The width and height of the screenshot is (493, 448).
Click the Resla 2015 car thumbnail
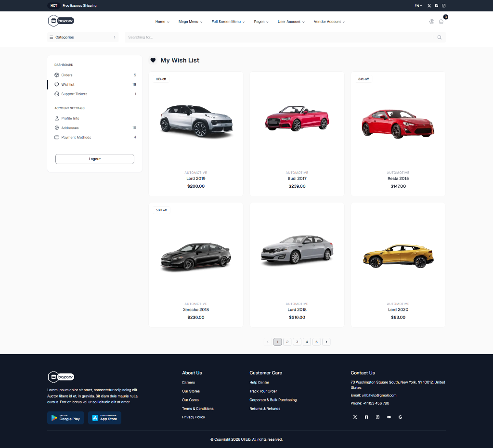[x=398, y=124]
